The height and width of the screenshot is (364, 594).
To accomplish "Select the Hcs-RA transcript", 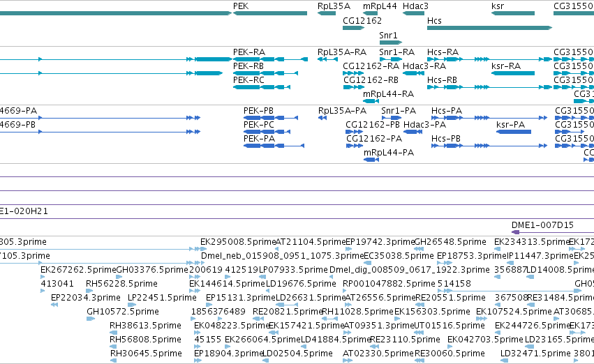I will [489, 59].
